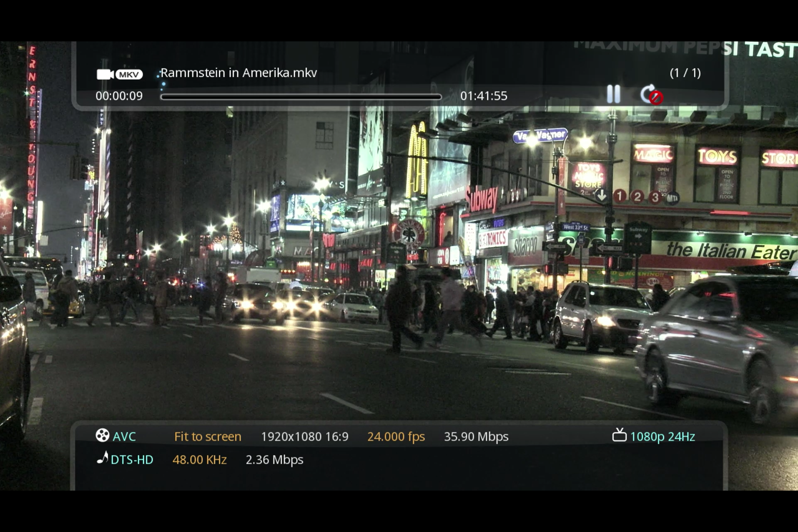This screenshot has width=798, height=532.
Task: Click the 2.36 Mbps audio bitrate
Action: (274, 460)
